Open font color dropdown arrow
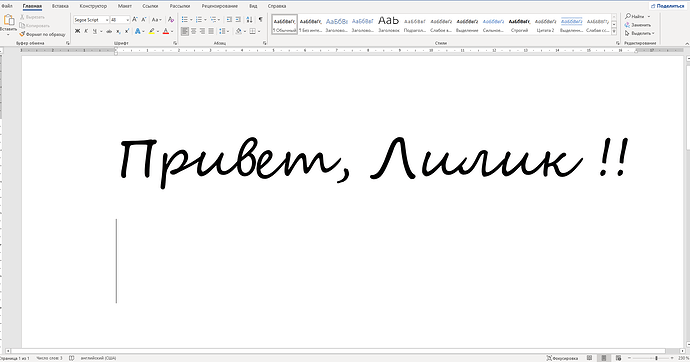Screen dimensions: 690x362 tap(172, 32)
